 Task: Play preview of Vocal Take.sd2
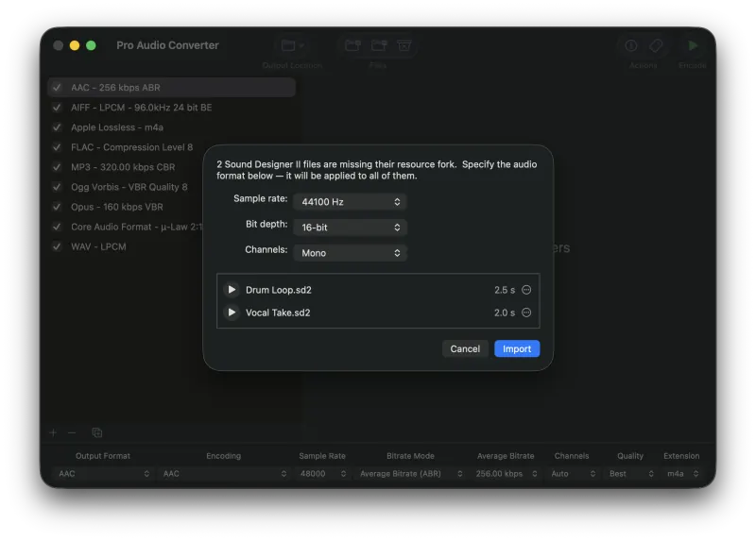pos(232,313)
